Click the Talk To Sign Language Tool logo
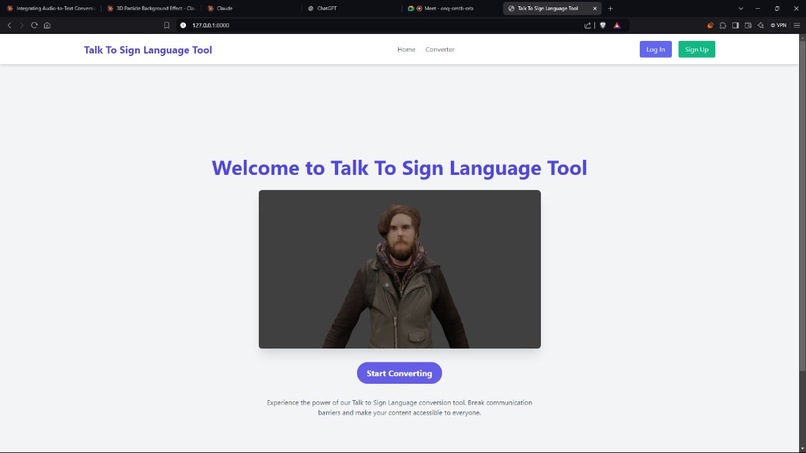The width and height of the screenshot is (806, 453). tap(148, 50)
